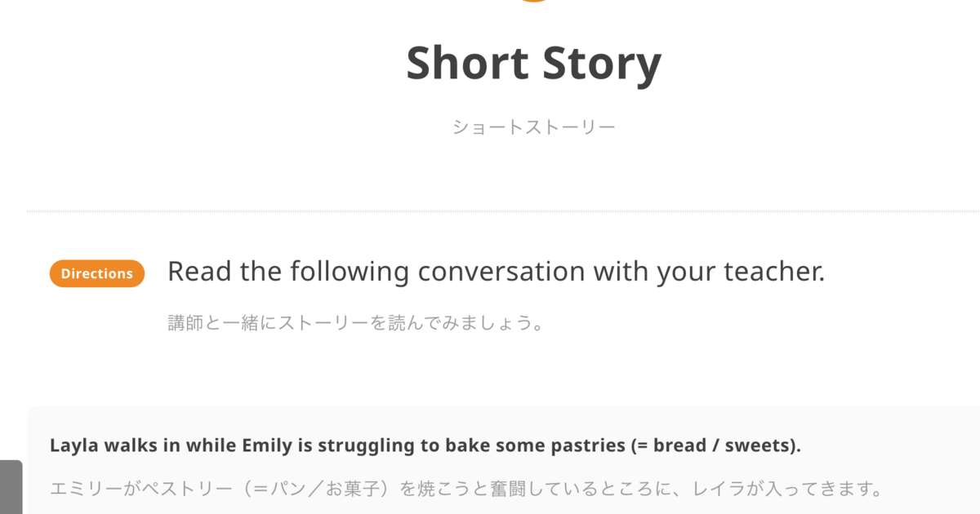
Task: Click the word 'Story' in the heading
Action: click(601, 64)
